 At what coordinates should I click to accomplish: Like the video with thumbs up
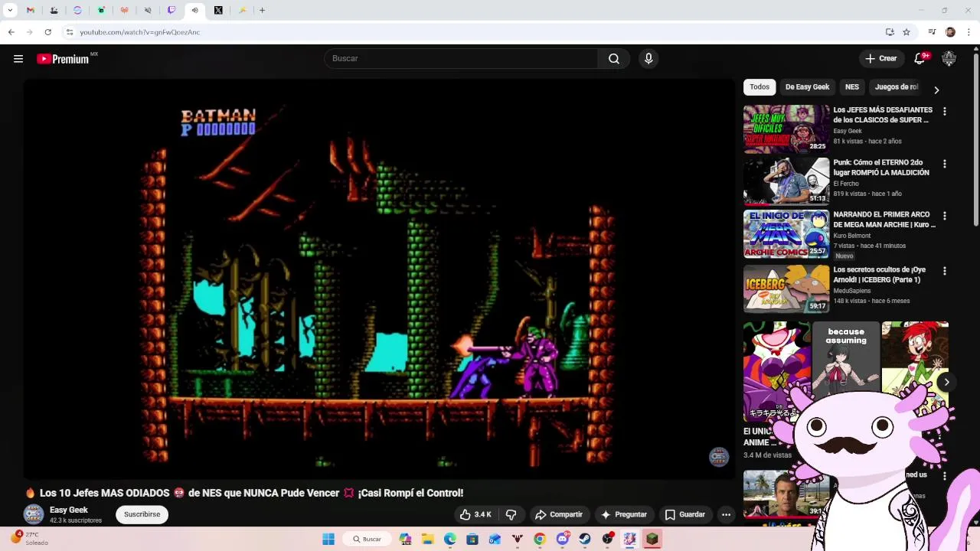pyautogui.click(x=475, y=514)
